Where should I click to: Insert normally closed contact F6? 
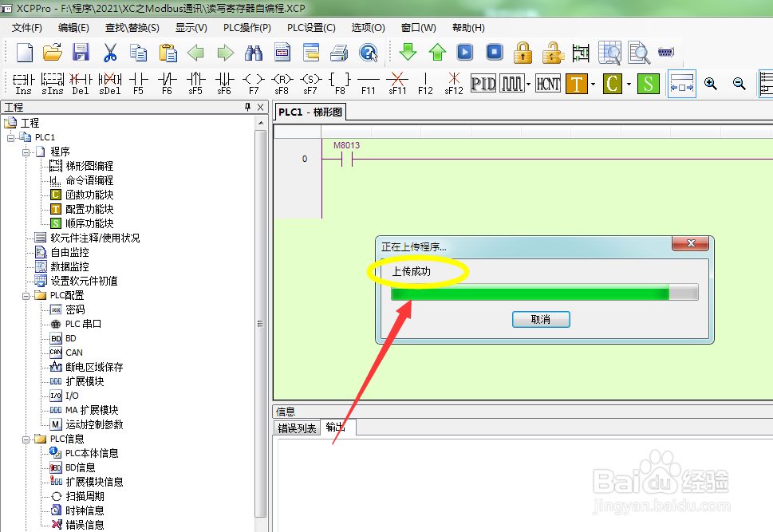[x=167, y=83]
